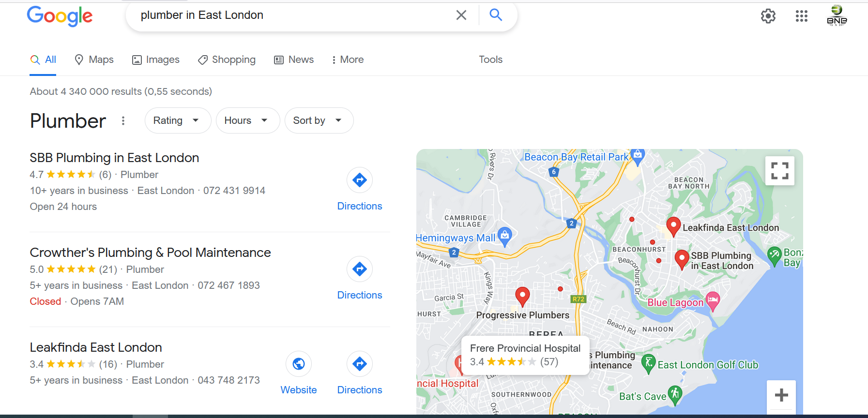Click Directions text for Leakfinda
Screen dimensions: 868x418
pos(360,390)
